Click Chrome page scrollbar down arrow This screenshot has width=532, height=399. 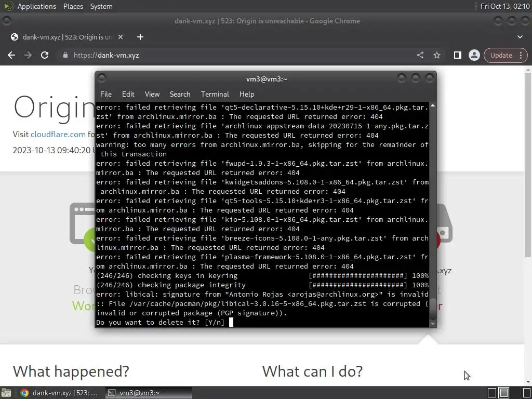tap(528, 382)
